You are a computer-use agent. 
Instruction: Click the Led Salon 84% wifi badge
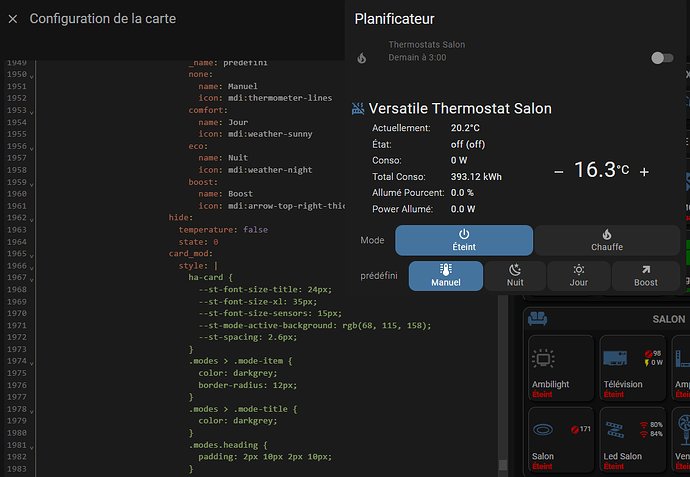[x=651, y=434]
